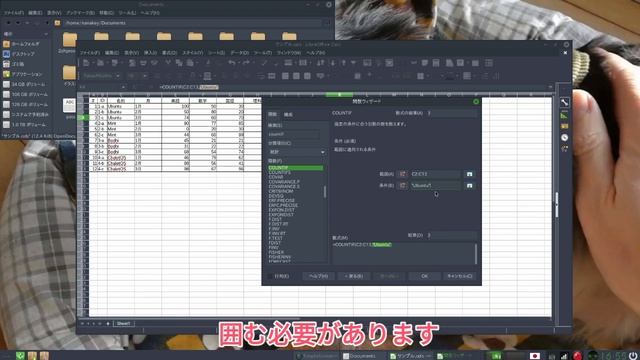
Task: Click the New document icon in Calc toolbar
Action: point(86,63)
